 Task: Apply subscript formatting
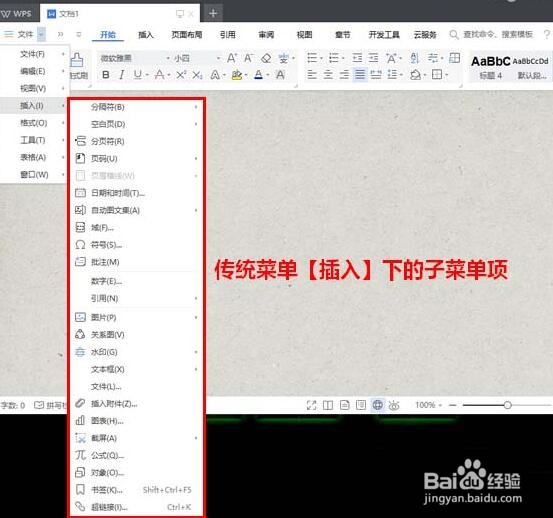pyautogui.click(x=198, y=75)
